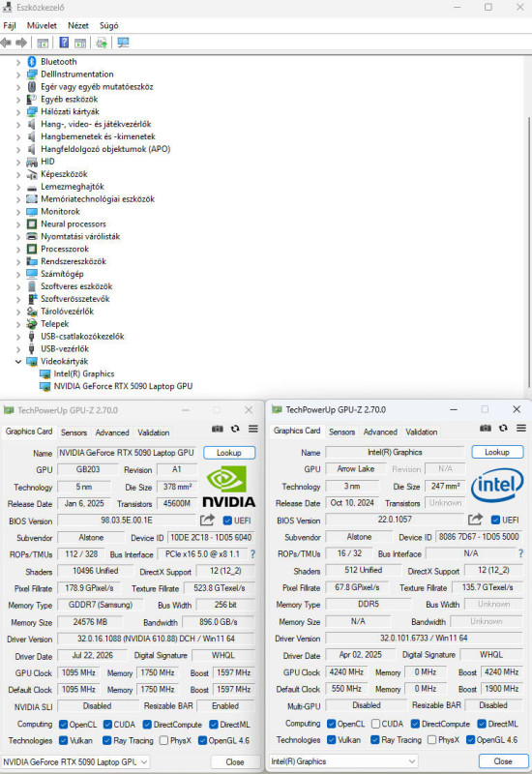
Task: Click Lookup button in NVIDIA GPU-Z
Action: pos(229,453)
